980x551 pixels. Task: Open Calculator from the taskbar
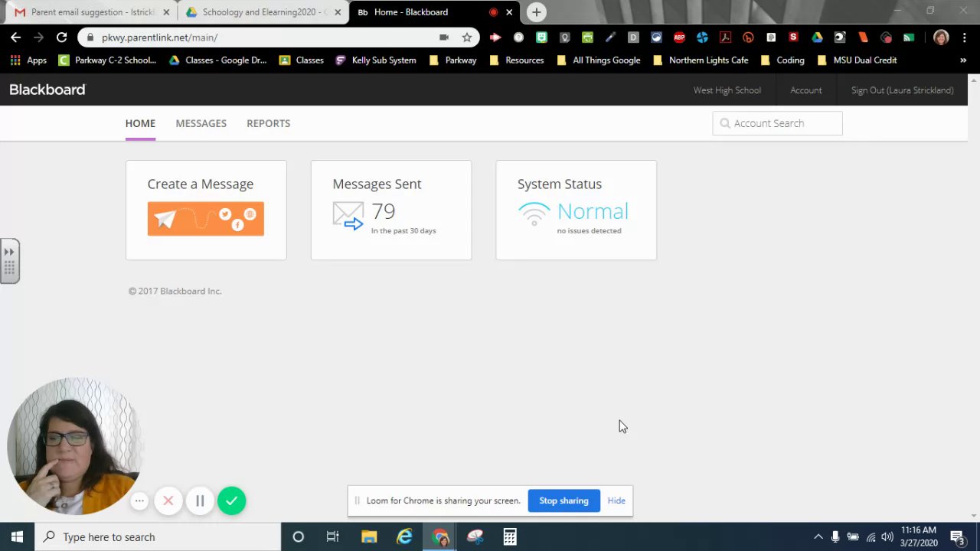(x=510, y=536)
